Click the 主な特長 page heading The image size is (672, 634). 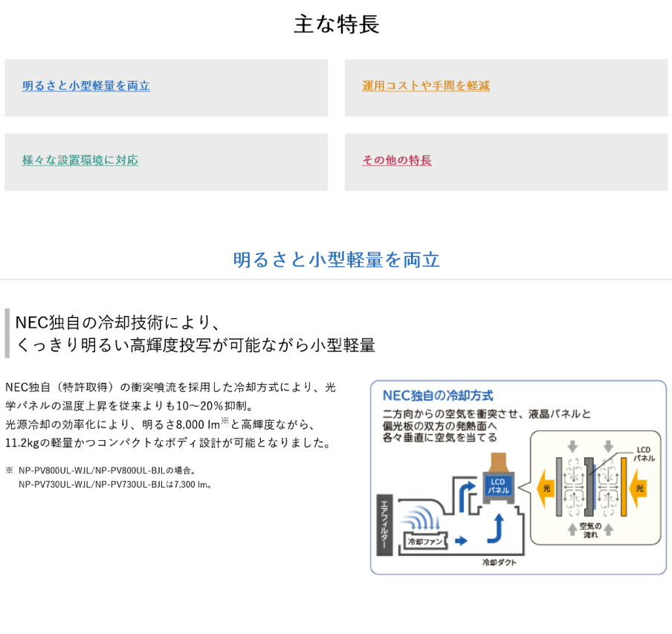pyautogui.click(x=336, y=25)
